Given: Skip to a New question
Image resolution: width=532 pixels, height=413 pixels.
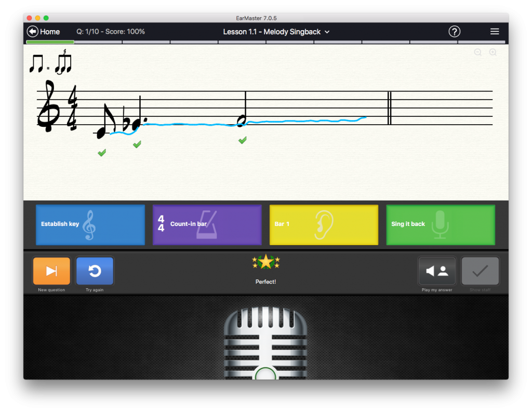Looking at the screenshot, I should pos(51,271).
